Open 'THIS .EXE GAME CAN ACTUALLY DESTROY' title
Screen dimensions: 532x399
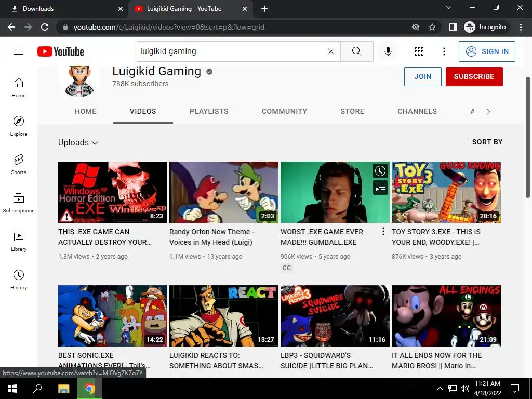coord(105,237)
